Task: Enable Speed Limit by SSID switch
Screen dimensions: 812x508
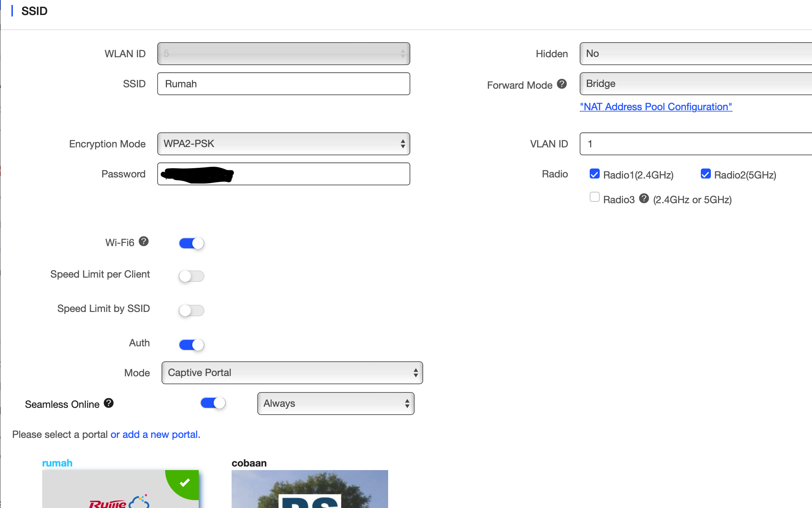Action: 192,311
